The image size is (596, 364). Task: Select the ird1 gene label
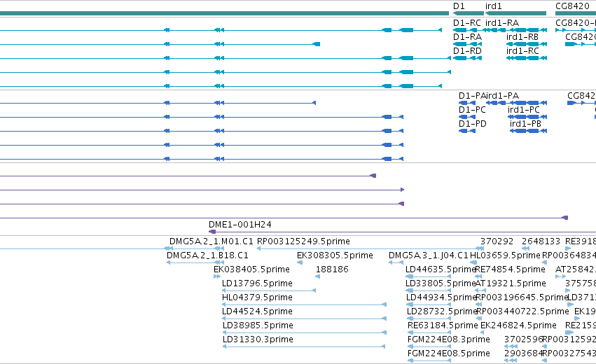pyautogui.click(x=493, y=6)
